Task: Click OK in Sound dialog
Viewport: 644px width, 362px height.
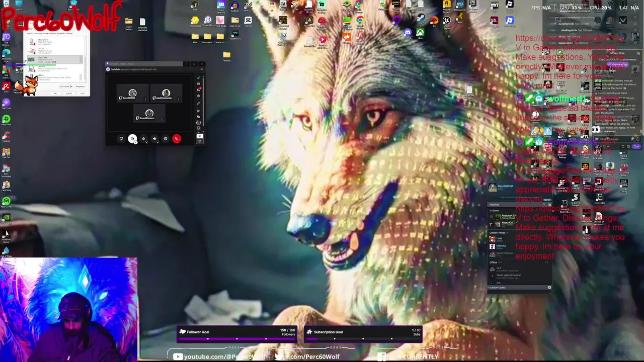Action: coord(56,94)
